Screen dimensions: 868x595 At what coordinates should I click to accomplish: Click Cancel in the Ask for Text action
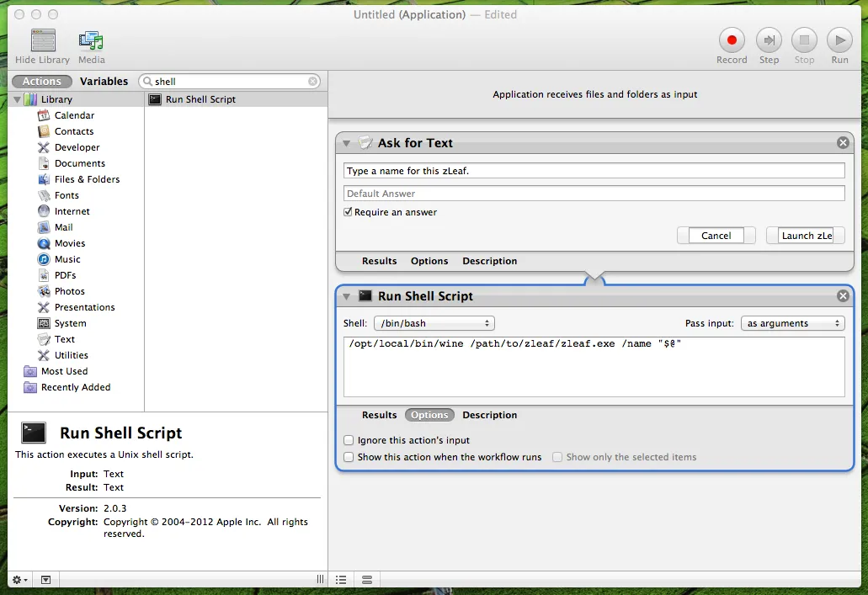pyautogui.click(x=716, y=235)
